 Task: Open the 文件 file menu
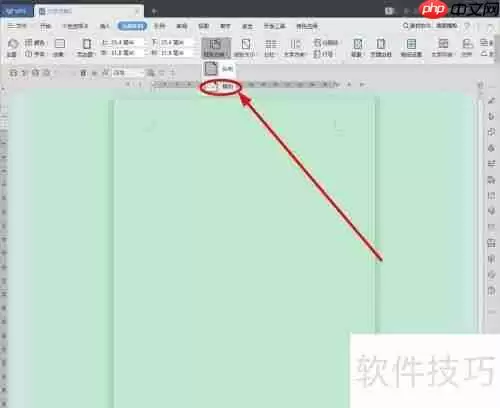[17, 26]
